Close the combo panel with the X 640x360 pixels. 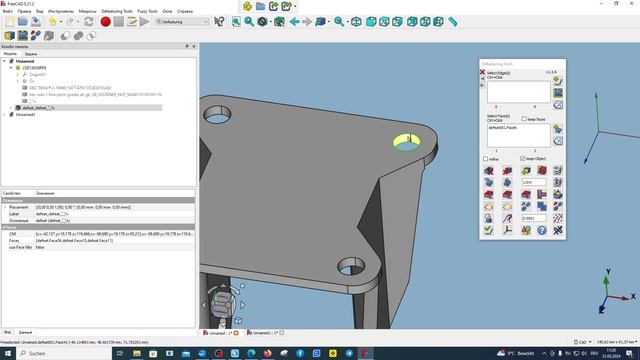(194, 47)
